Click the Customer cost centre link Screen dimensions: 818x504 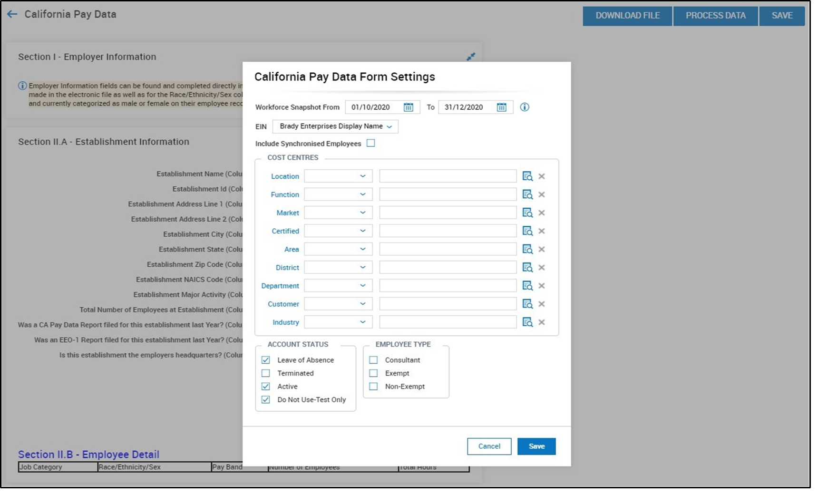[x=283, y=304]
